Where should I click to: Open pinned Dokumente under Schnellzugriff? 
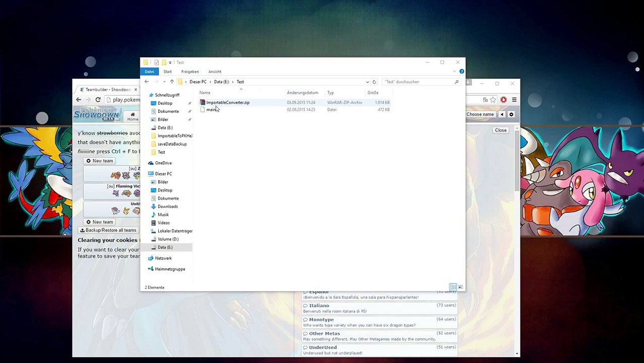pyautogui.click(x=168, y=111)
